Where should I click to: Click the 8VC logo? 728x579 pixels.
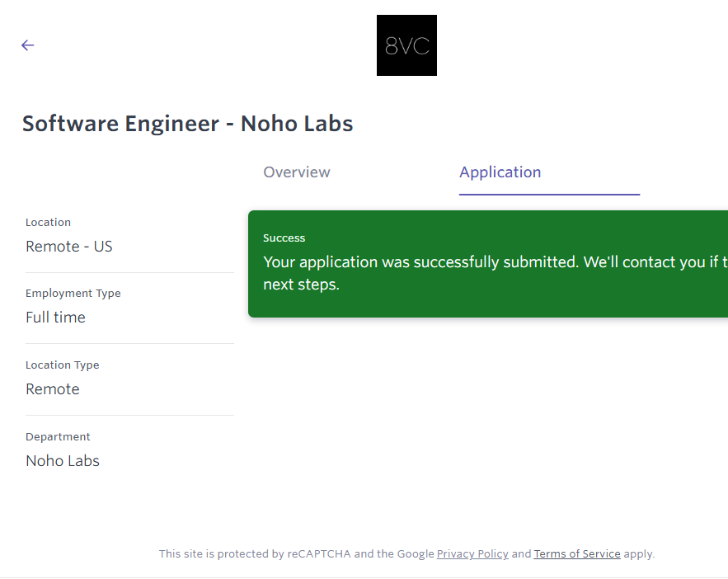[x=406, y=45]
